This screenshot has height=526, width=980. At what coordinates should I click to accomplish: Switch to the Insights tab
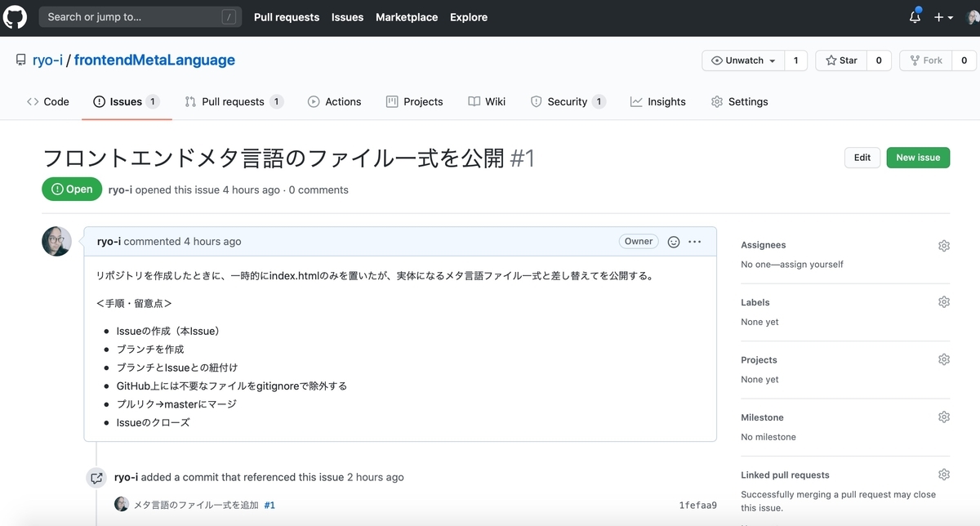(x=657, y=102)
